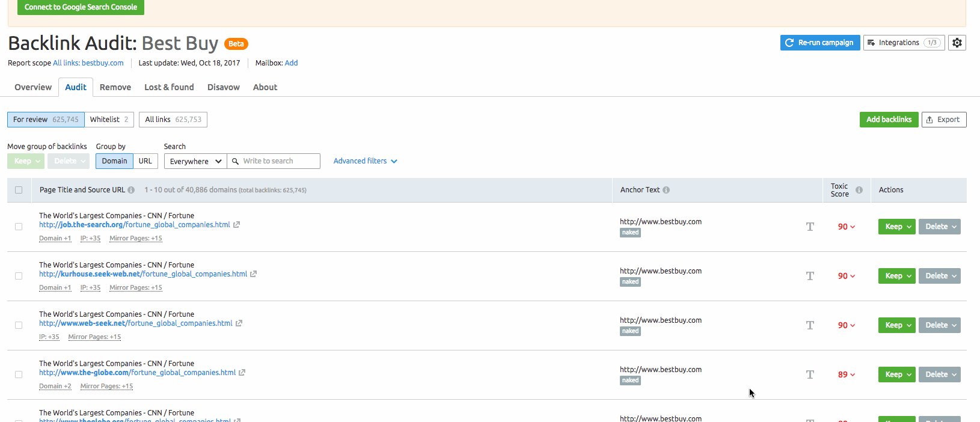The image size is (980, 422).
Task: Open Delete dropdown for www.the-globe.com row
Action: point(940,375)
